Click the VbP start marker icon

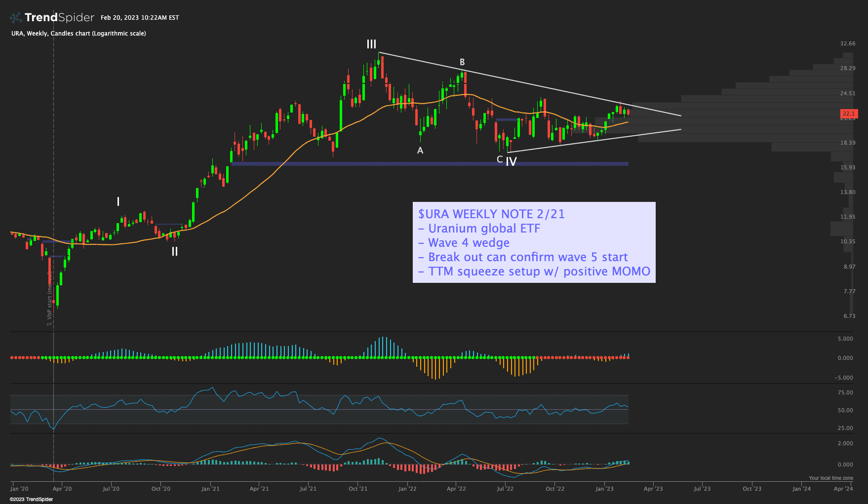pos(49,323)
